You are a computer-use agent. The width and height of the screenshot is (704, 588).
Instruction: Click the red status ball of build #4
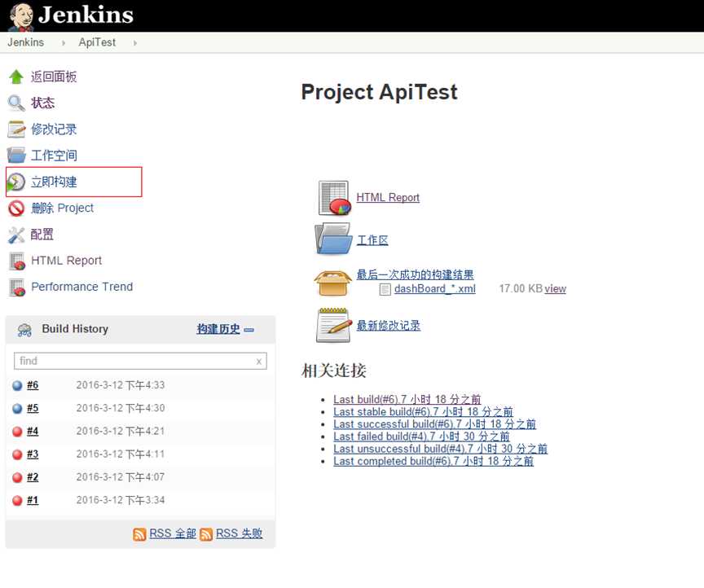[x=17, y=432]
